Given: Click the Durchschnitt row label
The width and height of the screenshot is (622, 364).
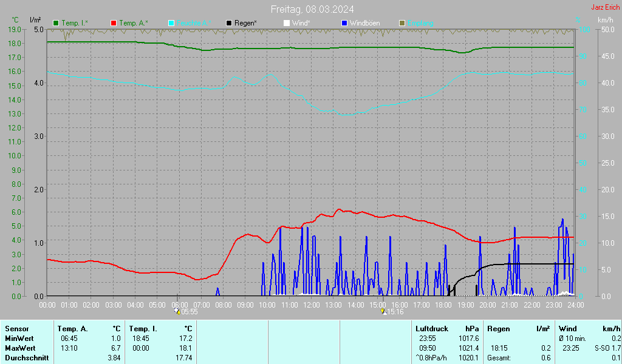Looking at the screenshot, I should 24,357.
